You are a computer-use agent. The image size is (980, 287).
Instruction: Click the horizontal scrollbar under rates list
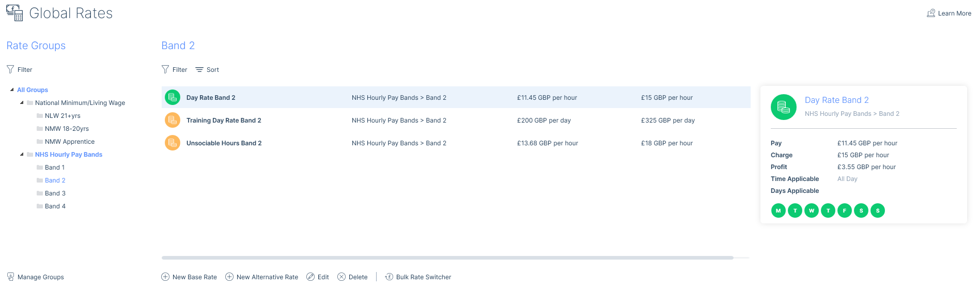click(x=447, y=258)
